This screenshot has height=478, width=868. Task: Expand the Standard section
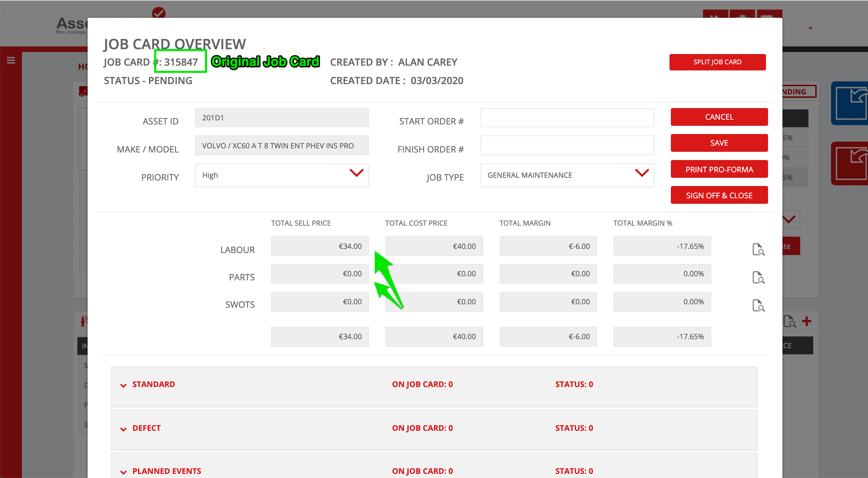click(x=123, y=385)
